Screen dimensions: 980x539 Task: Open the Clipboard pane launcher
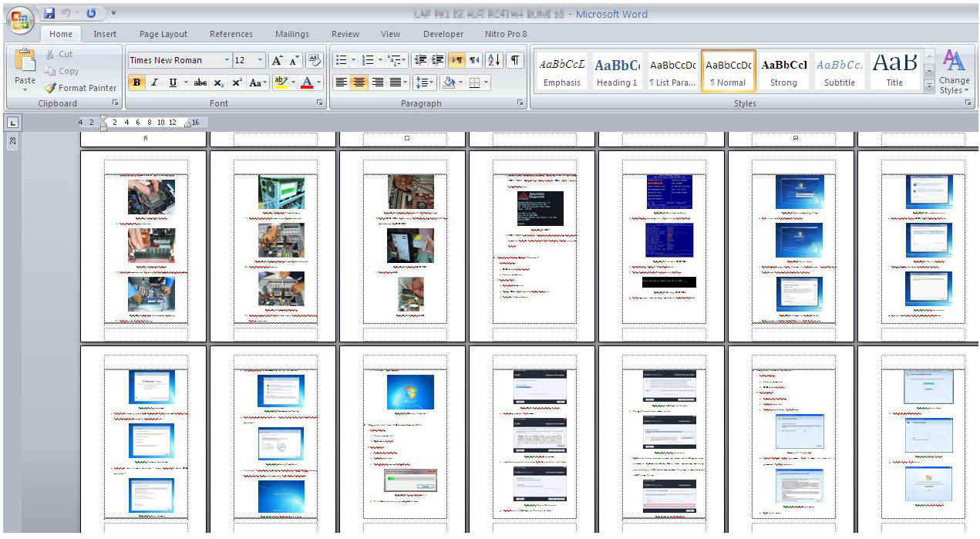(116, 103)
